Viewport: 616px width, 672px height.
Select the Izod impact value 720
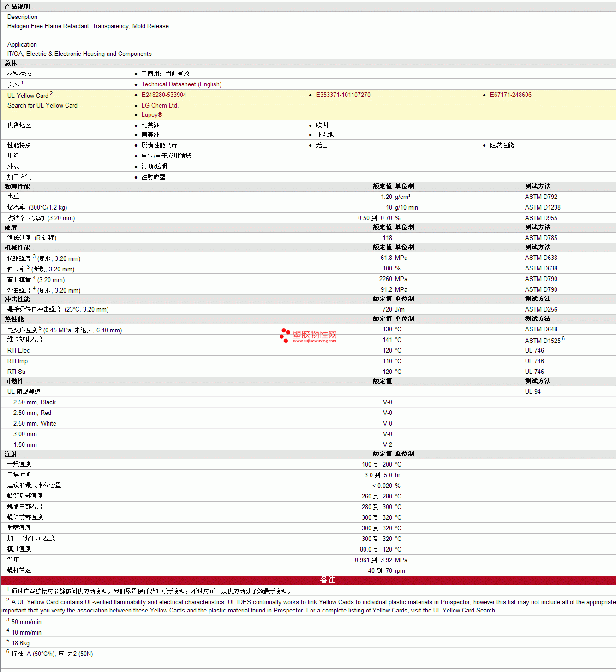point(387,310)
